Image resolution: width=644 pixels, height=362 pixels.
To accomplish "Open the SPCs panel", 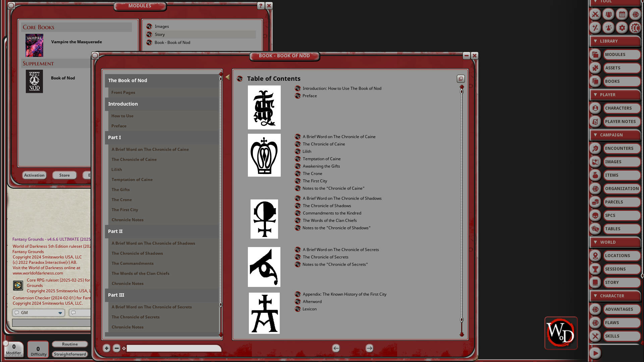I will pyautogui.click(x=621, y=215).
